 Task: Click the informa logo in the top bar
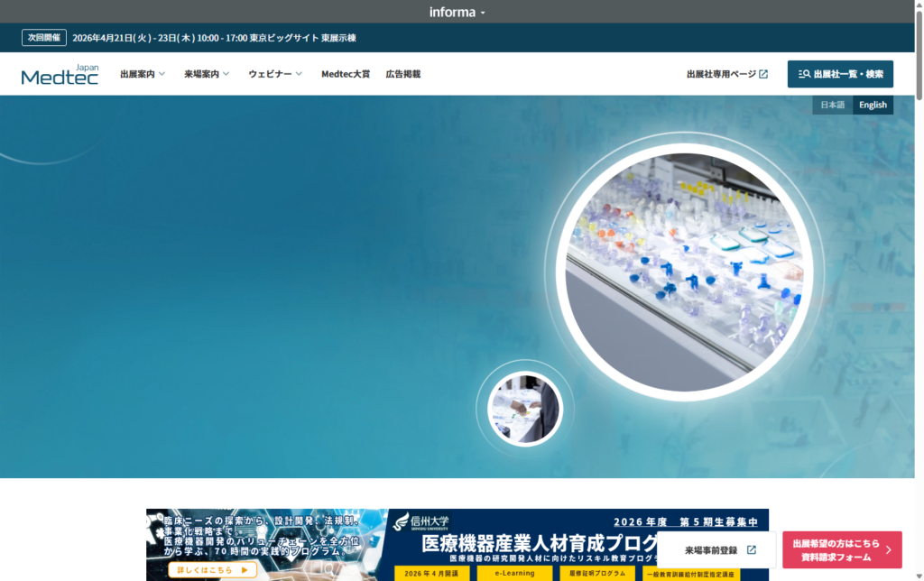pyautogui.click(x=453, y=12)
